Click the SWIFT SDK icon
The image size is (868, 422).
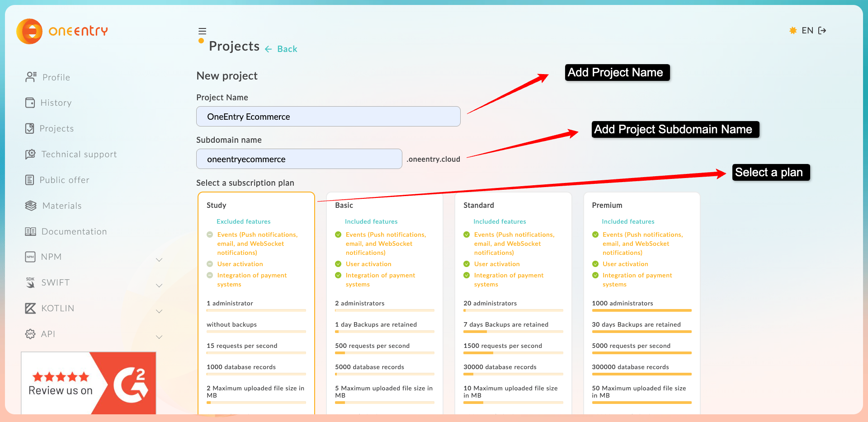pos(30,282)
